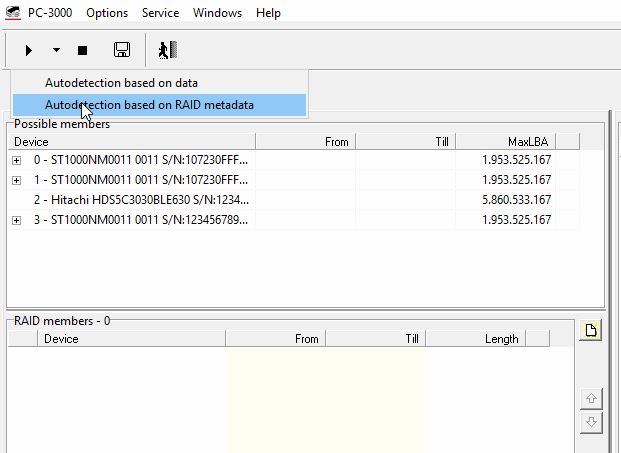Click the Start (play) toolbar icon
Screen dimensions: 621x453
coord(28,50)
